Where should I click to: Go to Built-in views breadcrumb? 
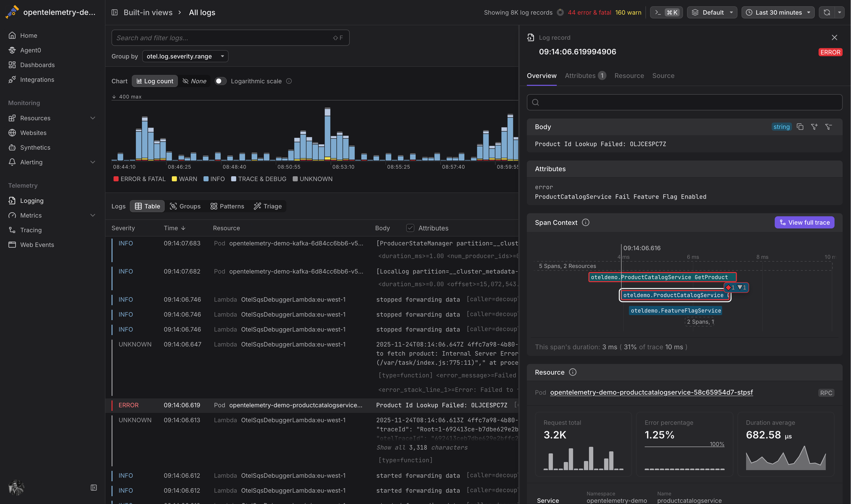click(148, 12)
